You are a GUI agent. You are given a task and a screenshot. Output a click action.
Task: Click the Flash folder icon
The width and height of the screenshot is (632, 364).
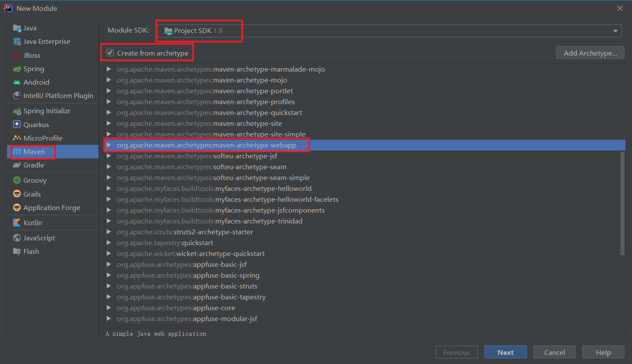pyautogui.click(x=17, y=252)
